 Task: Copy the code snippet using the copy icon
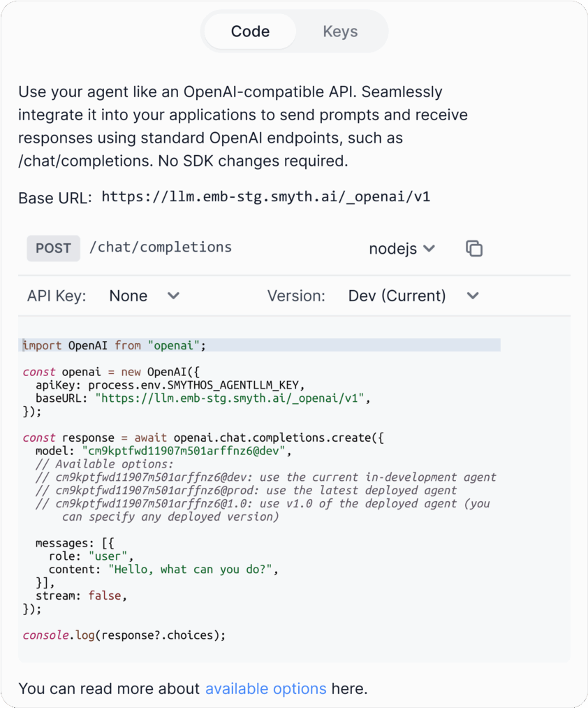coord(474,248)
